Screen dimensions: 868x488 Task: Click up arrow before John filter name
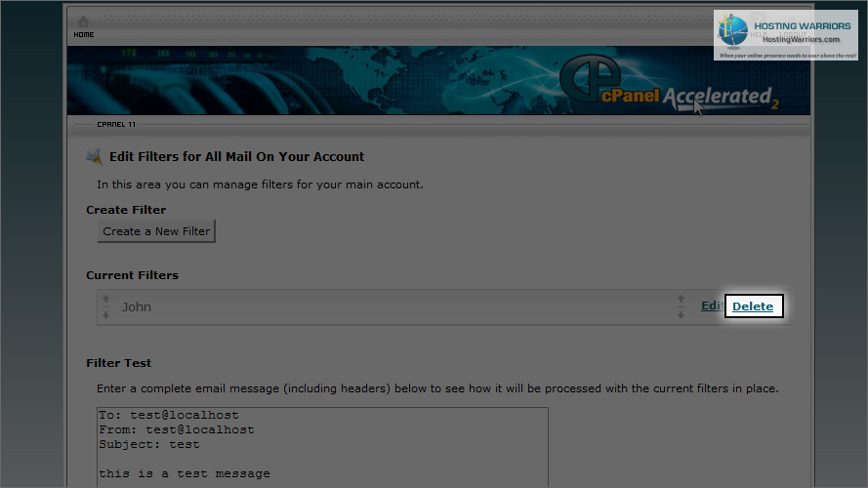coord(105,300)
